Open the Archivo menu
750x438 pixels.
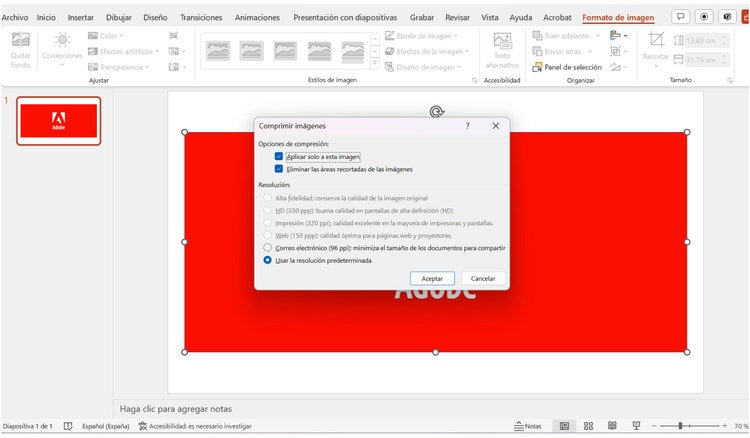click(x=15, y=18)
